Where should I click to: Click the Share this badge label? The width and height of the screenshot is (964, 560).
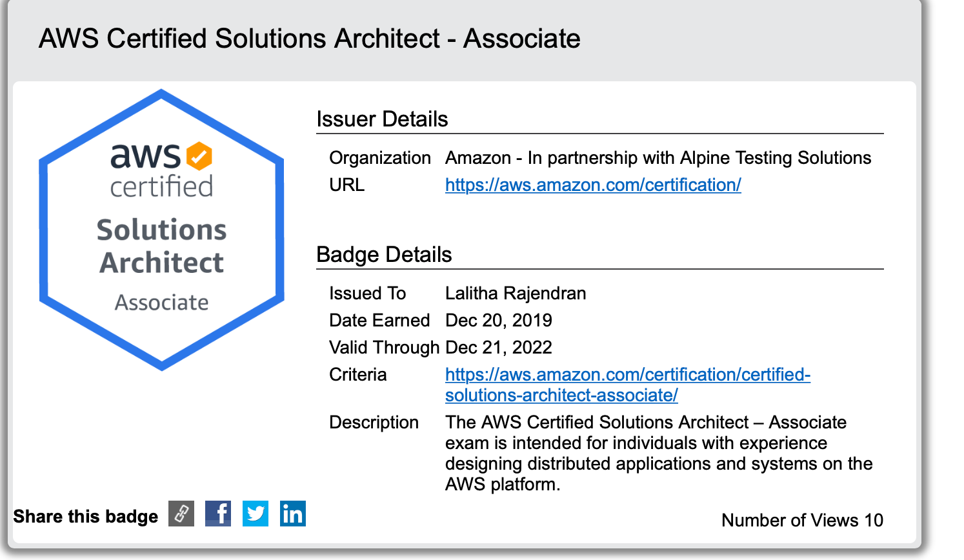pos(85,517)
